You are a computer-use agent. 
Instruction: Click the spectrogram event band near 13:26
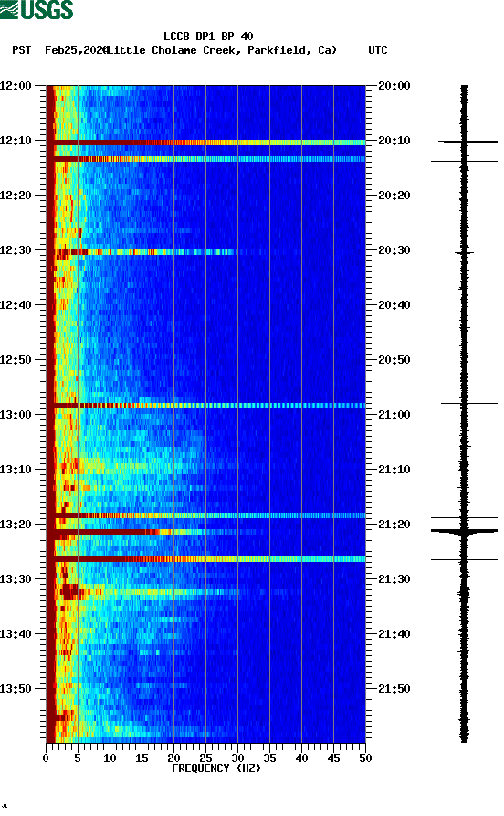[206, 559]
